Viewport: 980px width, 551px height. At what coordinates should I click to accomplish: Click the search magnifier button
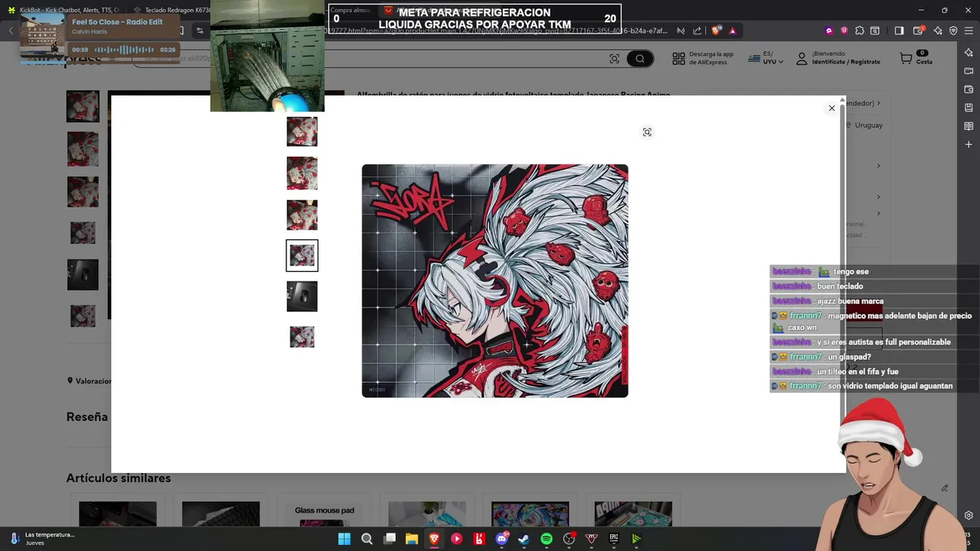click(x=640, y=58)
